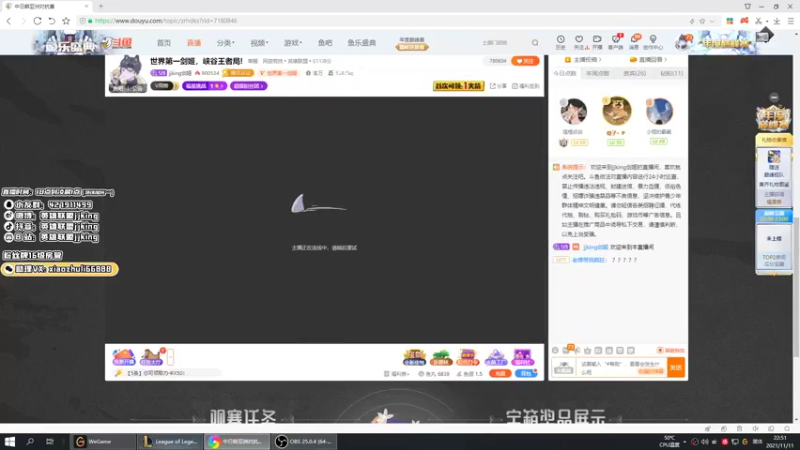Send the chat with the 发送 button
The image size is (800, 450).
676,367
